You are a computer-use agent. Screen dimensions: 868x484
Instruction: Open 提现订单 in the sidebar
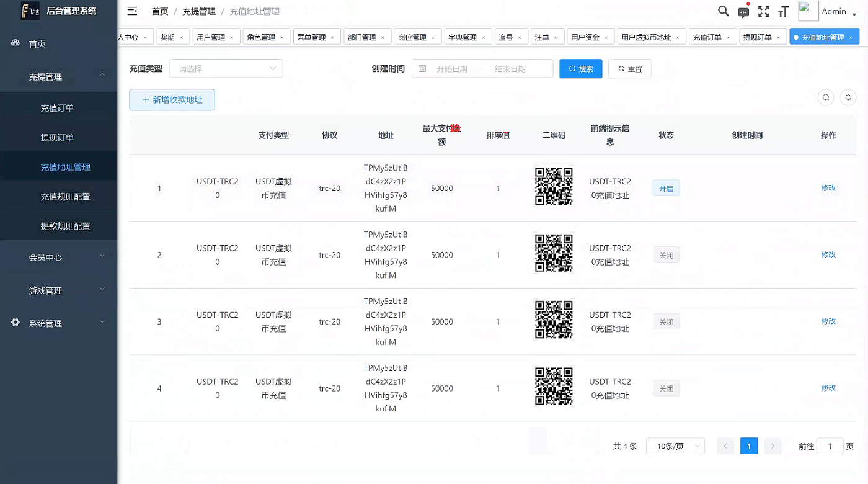[58, 137]
